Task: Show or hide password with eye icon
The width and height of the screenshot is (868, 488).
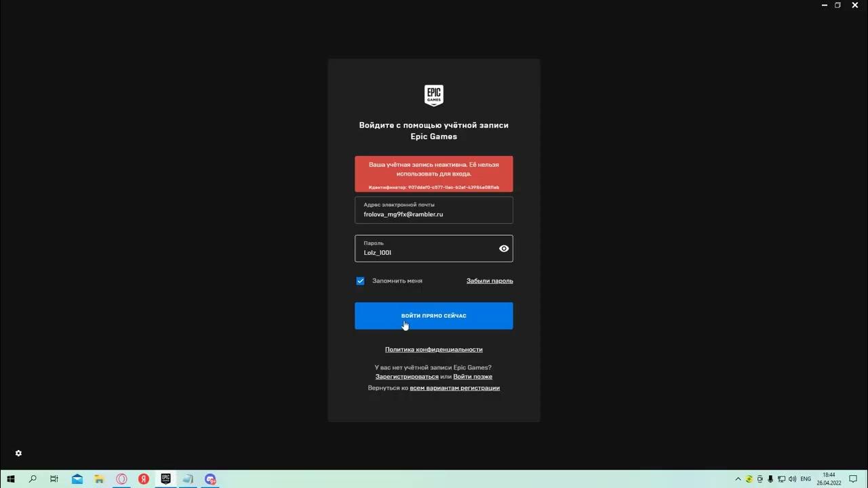Action: 504,249
